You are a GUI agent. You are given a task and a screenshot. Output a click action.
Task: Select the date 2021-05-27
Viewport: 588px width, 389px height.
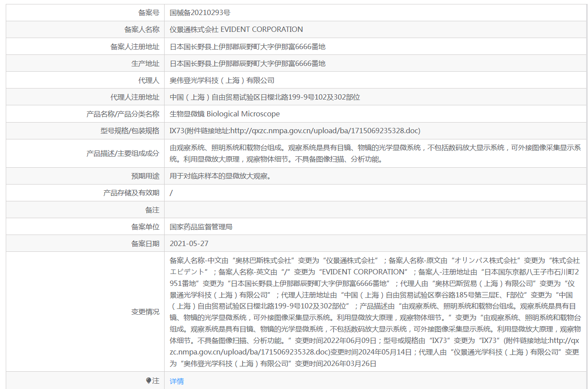[189, 243]
